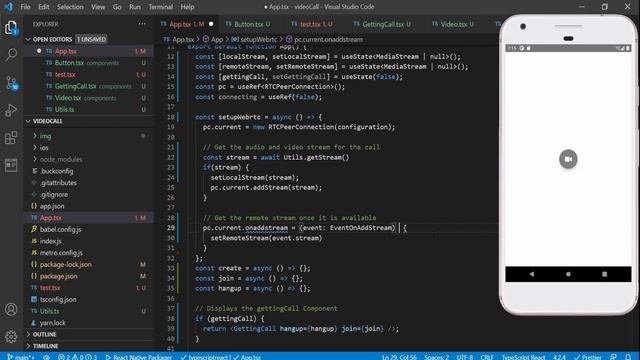Tap the emulator Recents navigation button

[604, 274]
